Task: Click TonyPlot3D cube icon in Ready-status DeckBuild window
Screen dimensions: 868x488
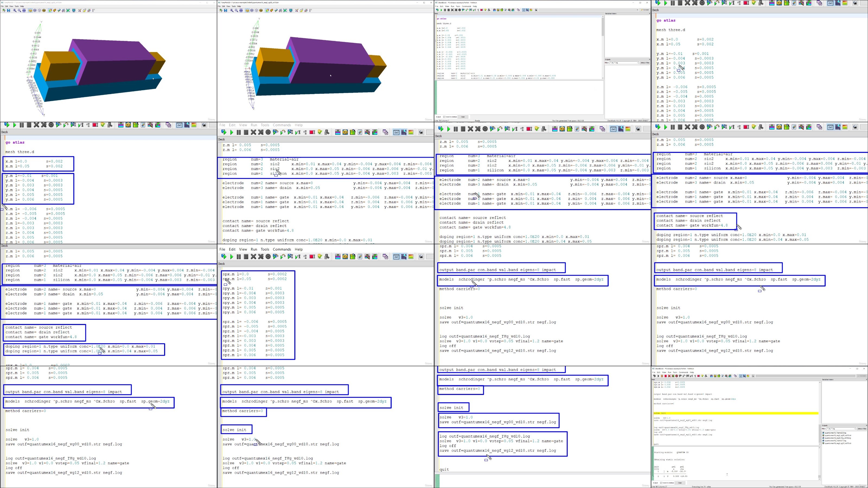Action: pos(498,10)
